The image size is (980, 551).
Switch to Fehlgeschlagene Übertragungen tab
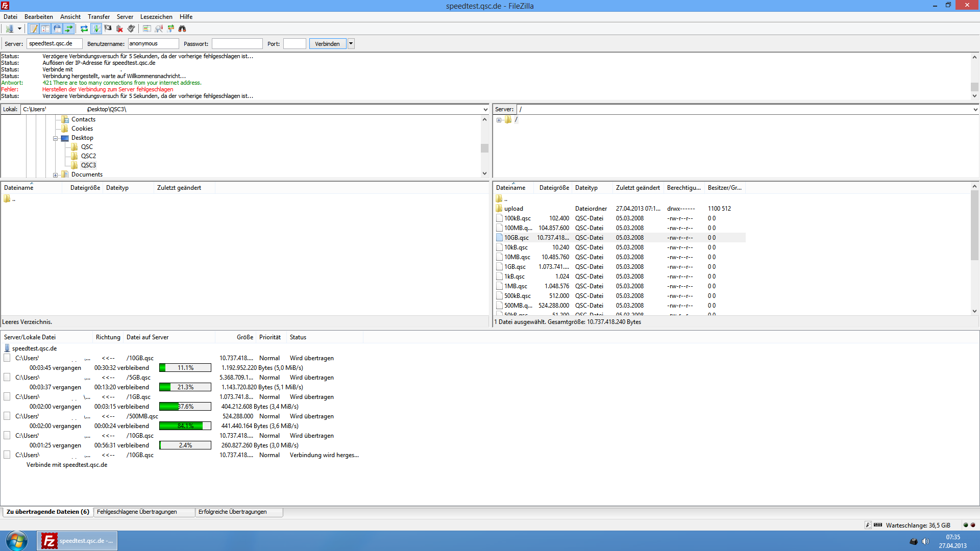(x=137, y=512)
